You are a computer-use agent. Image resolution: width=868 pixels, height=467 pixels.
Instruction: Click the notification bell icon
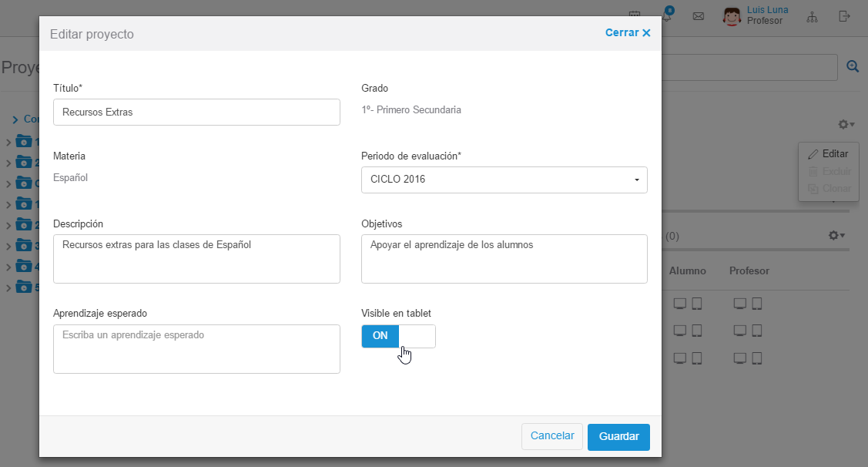pyautogui.click(x=667, y=16)
